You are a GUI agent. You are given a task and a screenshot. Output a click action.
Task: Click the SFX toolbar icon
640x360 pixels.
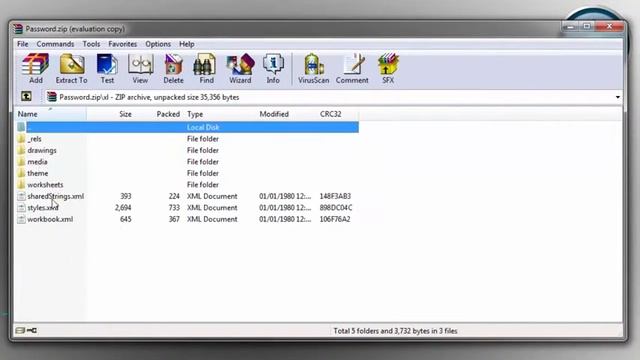point(388,69)
